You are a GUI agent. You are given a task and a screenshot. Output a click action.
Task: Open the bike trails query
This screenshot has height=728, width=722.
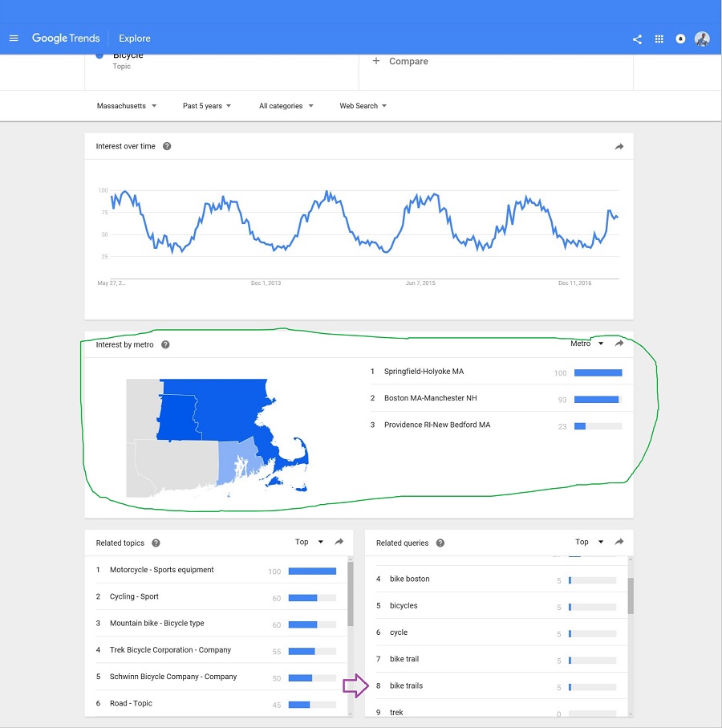497,685
